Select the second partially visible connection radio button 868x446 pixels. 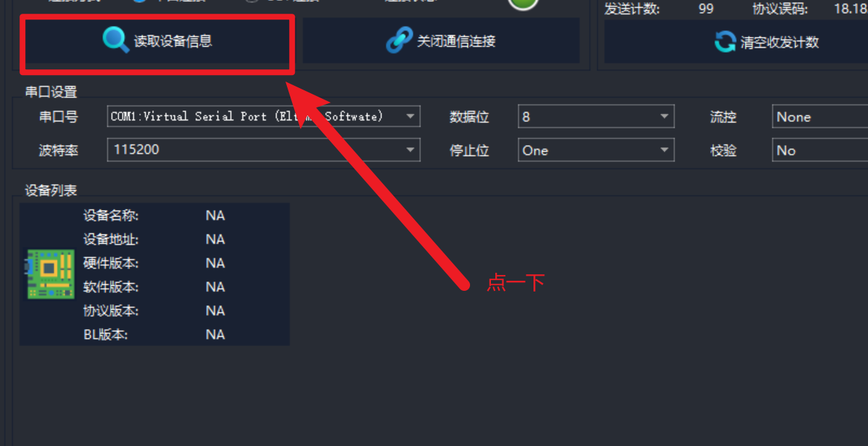click(x=252, y=1)
